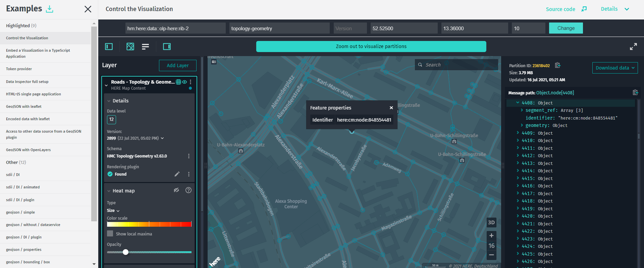Click the latitude 52.52500 input field

tap(404, 28)
